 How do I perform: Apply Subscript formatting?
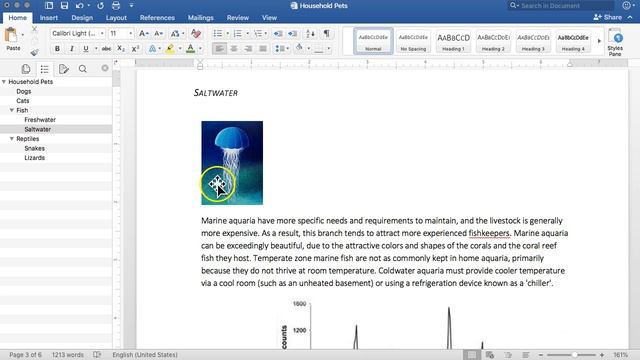[x=121, y=49]
